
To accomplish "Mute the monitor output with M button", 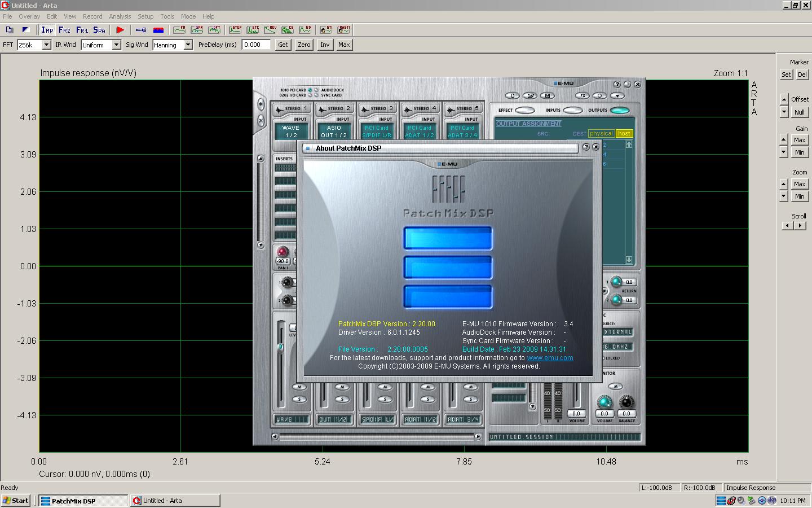I will point(616,387).
